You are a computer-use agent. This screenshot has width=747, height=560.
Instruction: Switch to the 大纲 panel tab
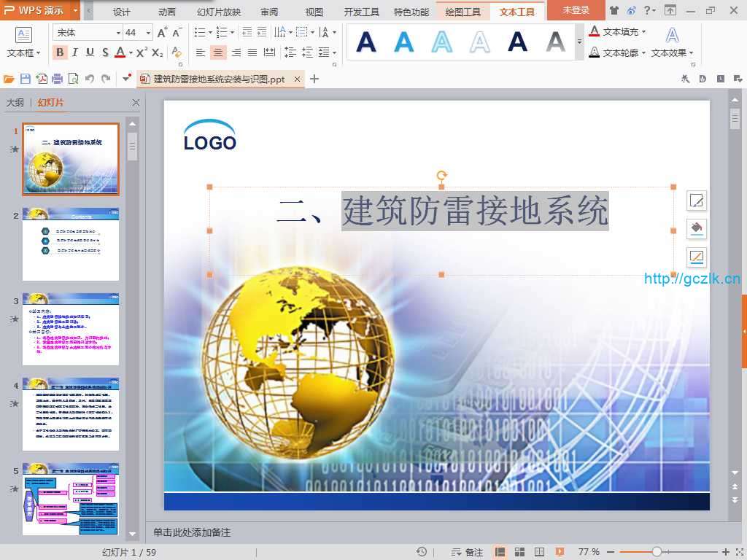(x=15, y=103)
